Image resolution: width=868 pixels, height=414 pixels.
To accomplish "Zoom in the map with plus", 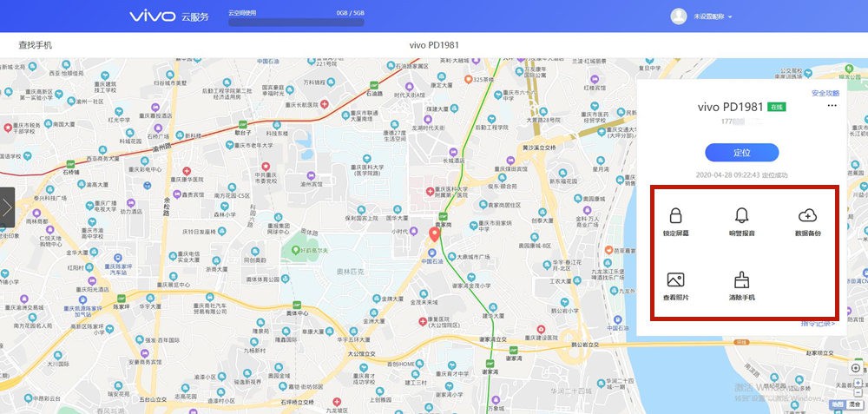I will point(858,383).
